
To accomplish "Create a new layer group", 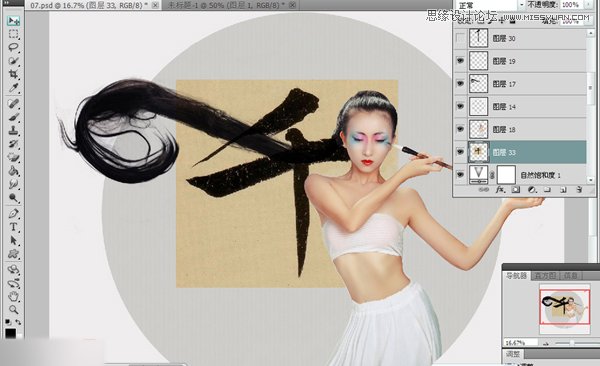I will pyautogui.click(x=547, y=190).
